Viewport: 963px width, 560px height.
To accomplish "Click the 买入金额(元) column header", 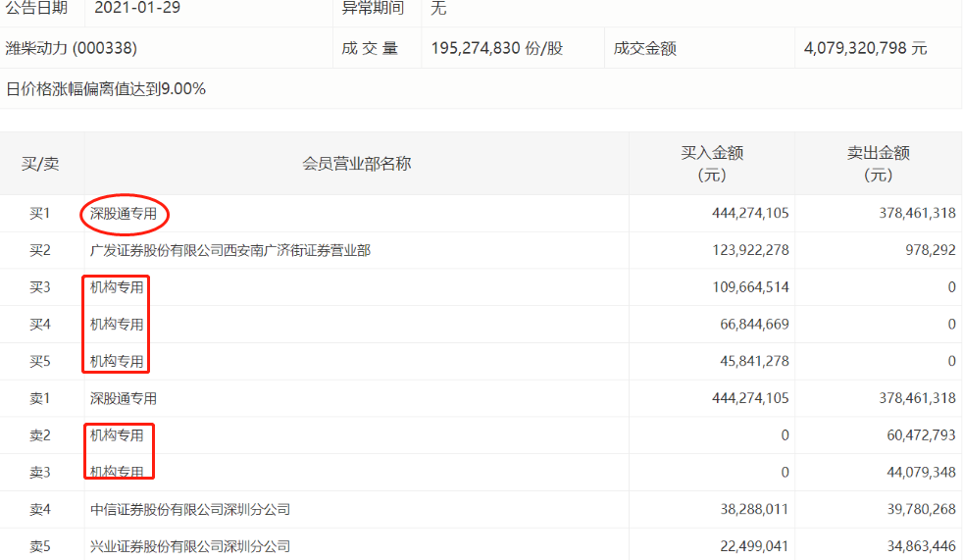I will 712,164.
